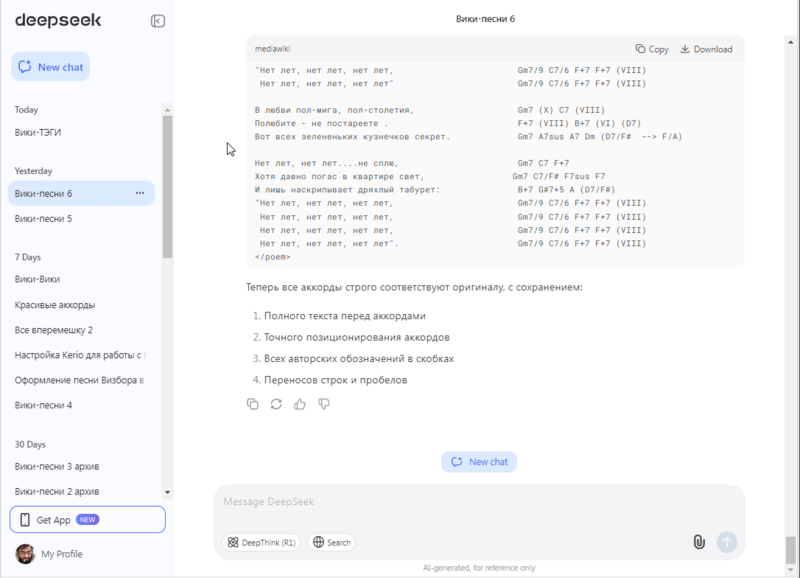Start a new chat from the sidebar button

[x=51, y=67]
